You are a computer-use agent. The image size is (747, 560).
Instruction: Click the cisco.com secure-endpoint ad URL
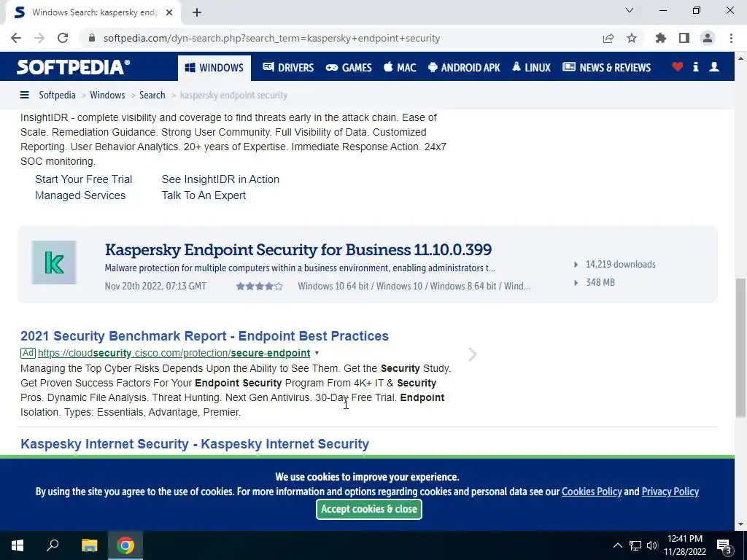point(174,354)
